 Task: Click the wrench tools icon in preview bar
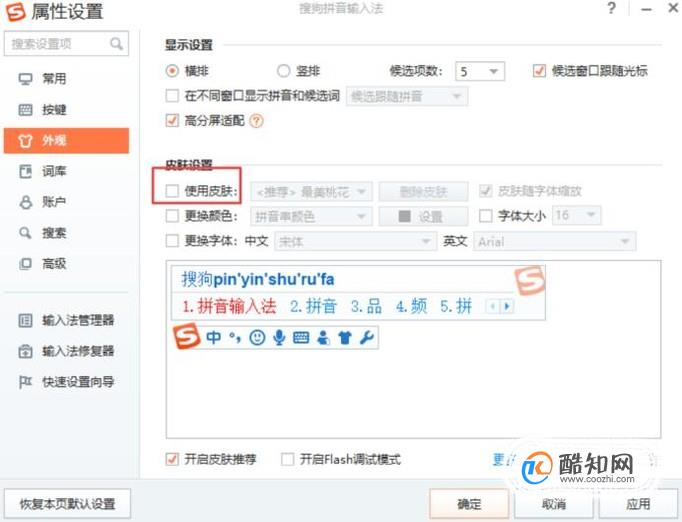(367, 338)
